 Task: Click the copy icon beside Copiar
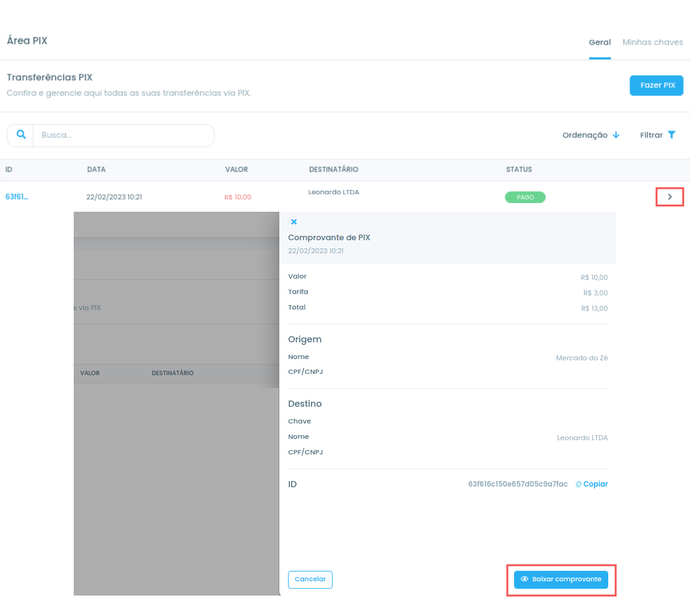tap(579, 484)
